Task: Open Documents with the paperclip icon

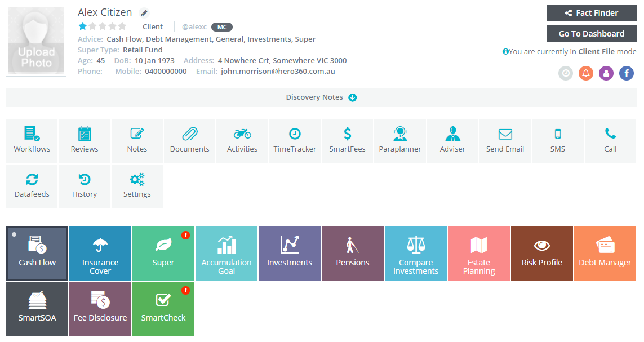Action: [x=189, y=140]
